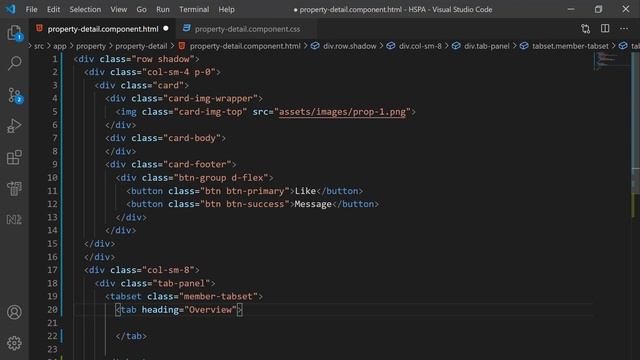The height and width of the screenshot is (360, 640).
Task: Click 'member-tabset' class value on line 19
Action: tap(218, 296)
